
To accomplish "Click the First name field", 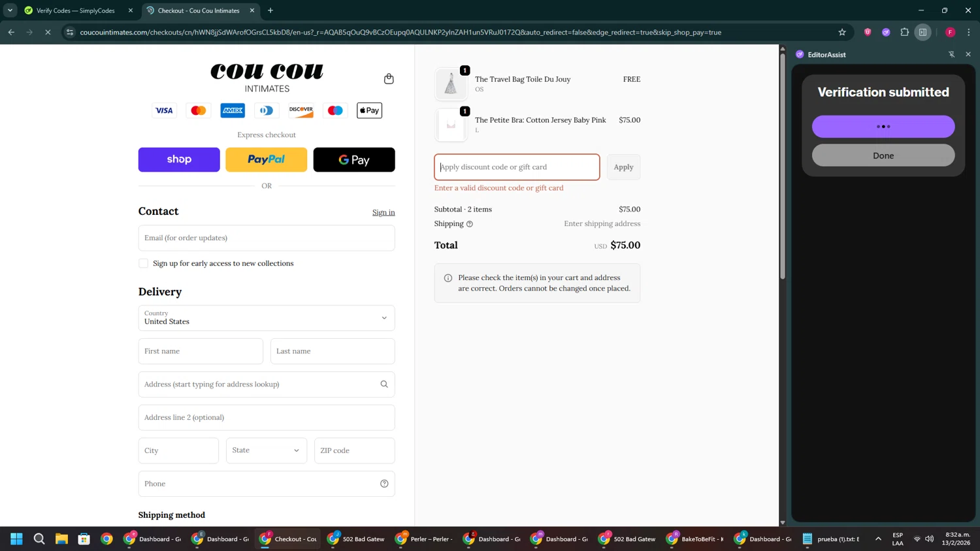I will (201, 351).
